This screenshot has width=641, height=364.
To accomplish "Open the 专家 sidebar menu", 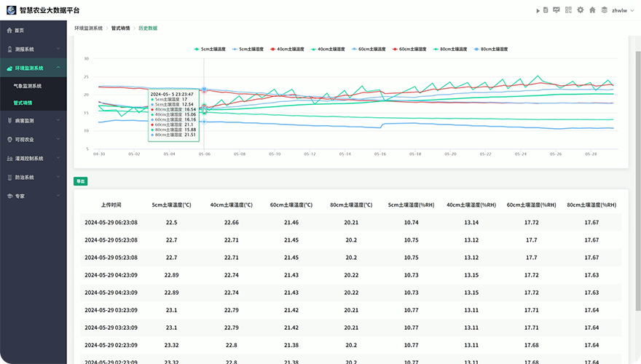I will pyautogui.click(x=33, y=196).
